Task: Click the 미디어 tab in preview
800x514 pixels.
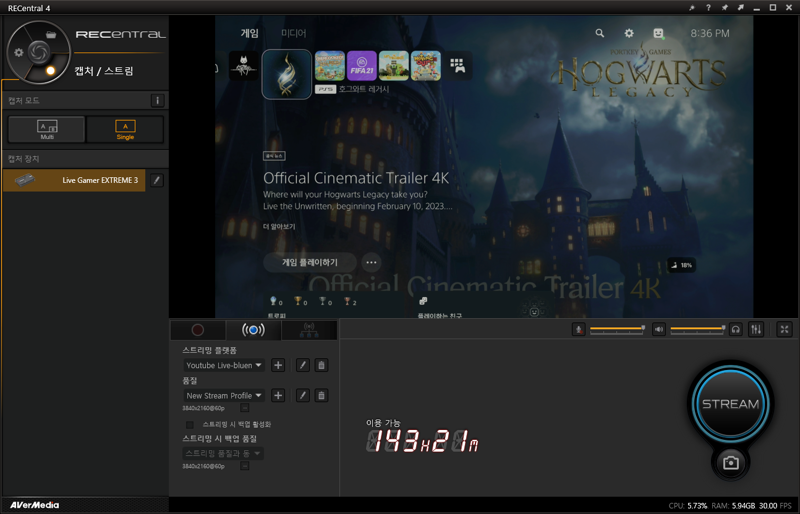Action: coord(294,33)
